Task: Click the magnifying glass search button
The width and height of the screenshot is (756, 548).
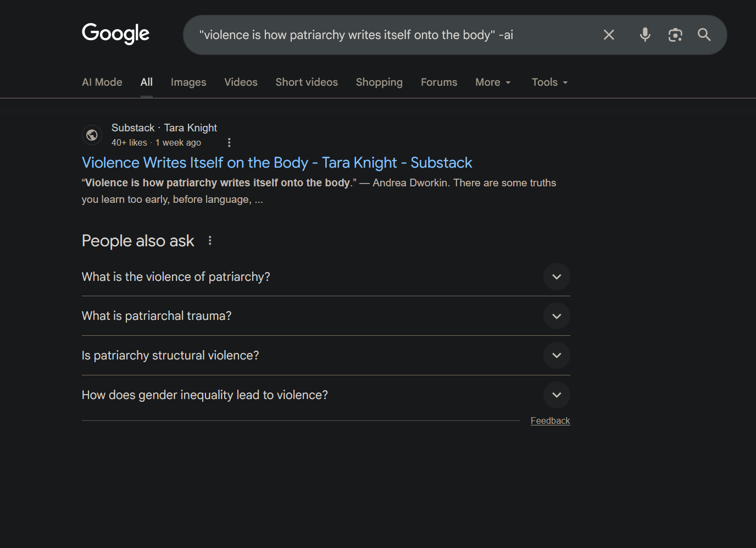Action: point(704,35)
